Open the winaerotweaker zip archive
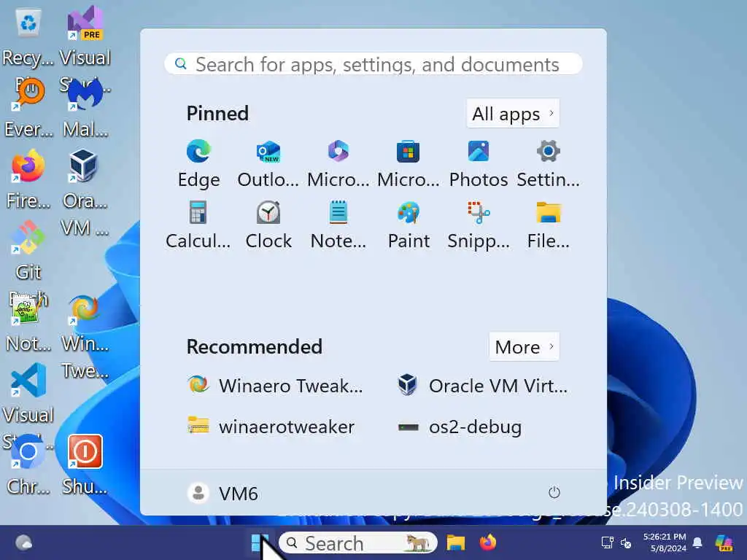Screen dimensions: 747x560 tap(271, 426)
